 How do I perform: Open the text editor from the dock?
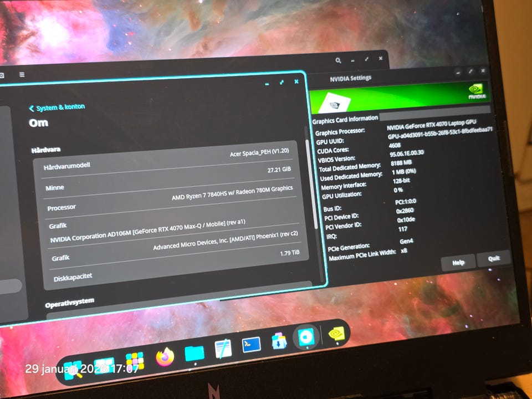pyautogui.click(x=223, y=349)
